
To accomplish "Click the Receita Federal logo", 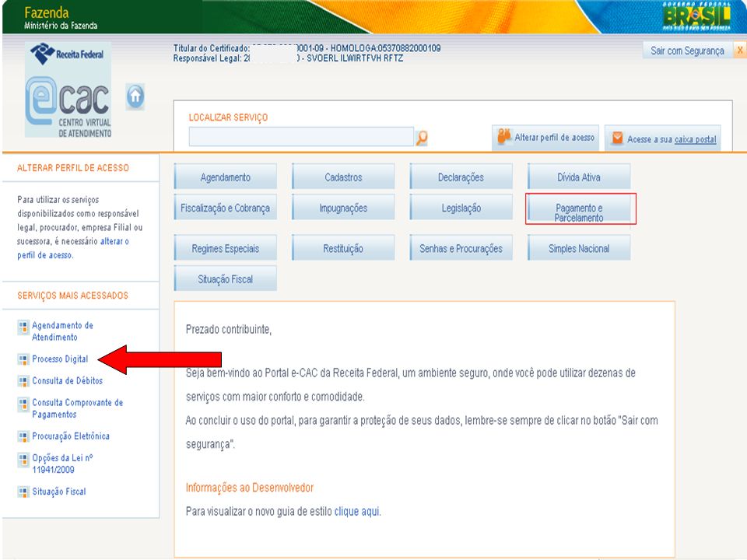I will 68,54.
